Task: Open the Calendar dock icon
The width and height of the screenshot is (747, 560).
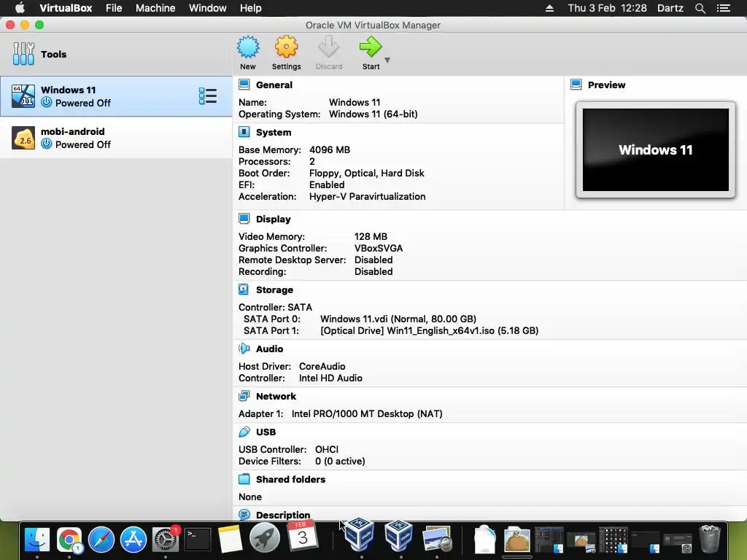Action: (x=302, y=534)
